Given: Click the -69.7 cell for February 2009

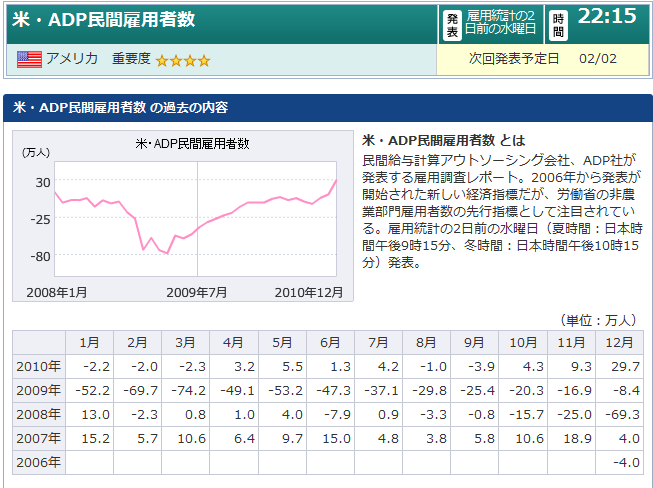Looking at the screenshot, I should (137, 391).
